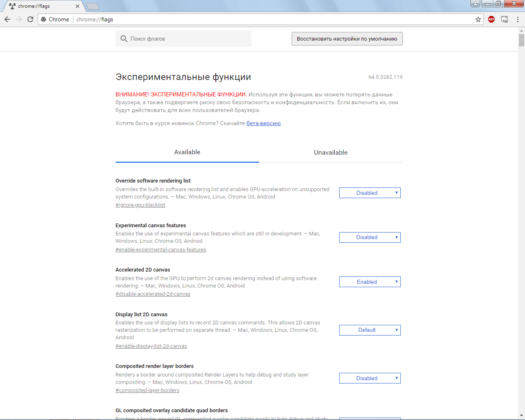Click the #ignore-gpu-blacklist anchor link
Viewport: 525px width, 420px height.
(x=140, y=205)
